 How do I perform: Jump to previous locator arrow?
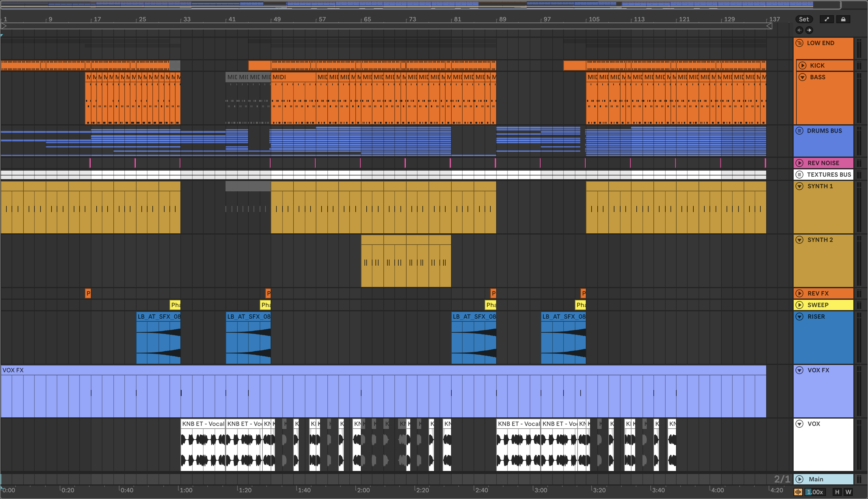[799, 30]
